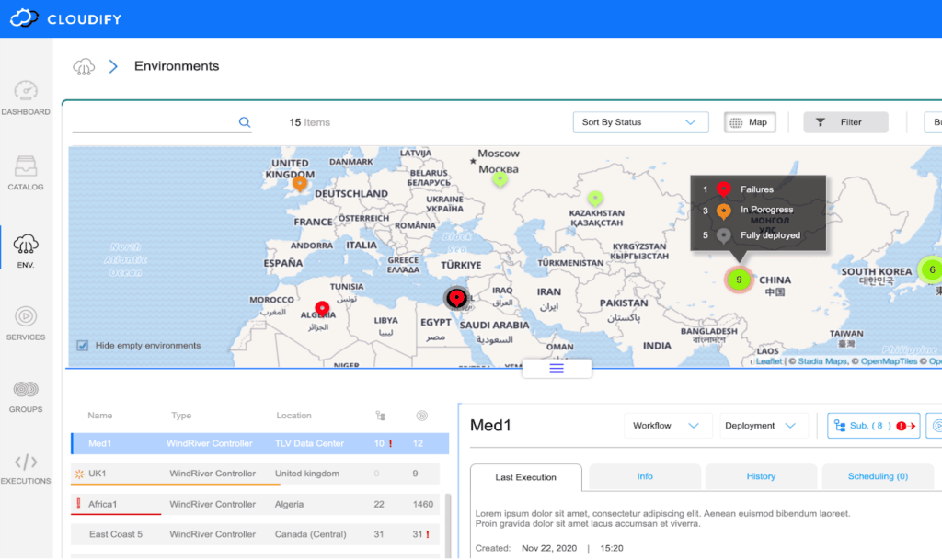Click the search magnifier icon
This screenshot has width=942, height=560.
pos(245,122)
